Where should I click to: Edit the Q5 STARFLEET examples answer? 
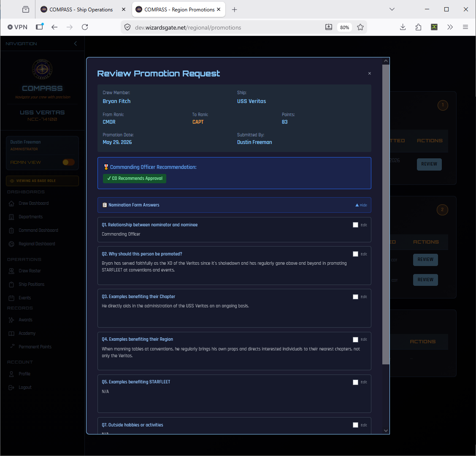coord(364,382)
